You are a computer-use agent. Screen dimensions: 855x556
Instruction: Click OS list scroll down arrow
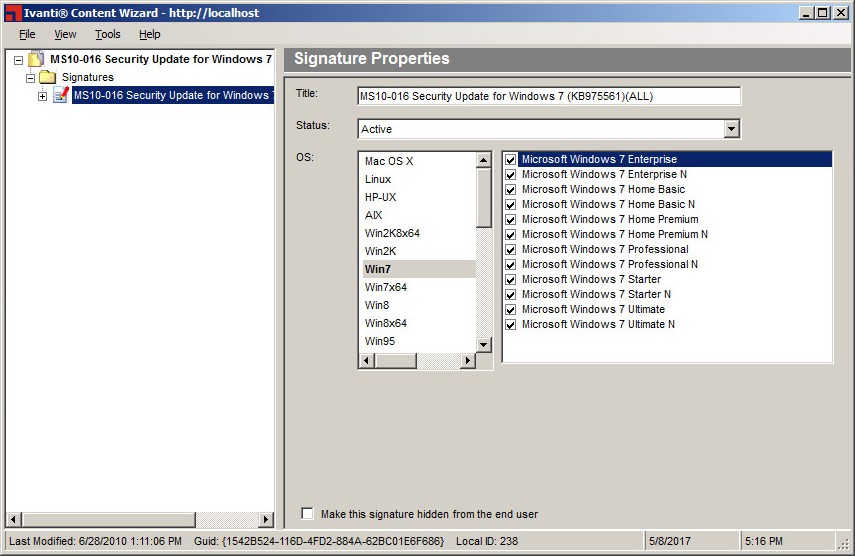pos(484,345)
